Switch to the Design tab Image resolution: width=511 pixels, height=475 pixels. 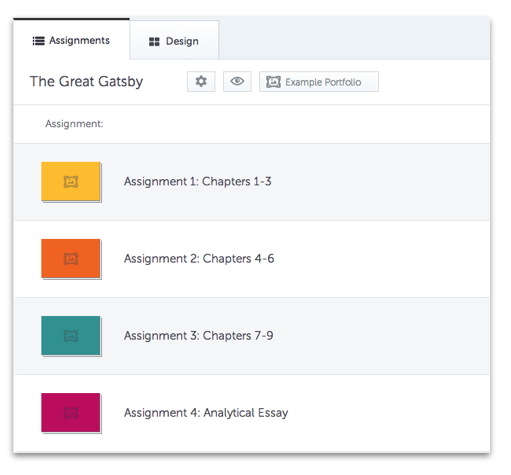(174, 41)
